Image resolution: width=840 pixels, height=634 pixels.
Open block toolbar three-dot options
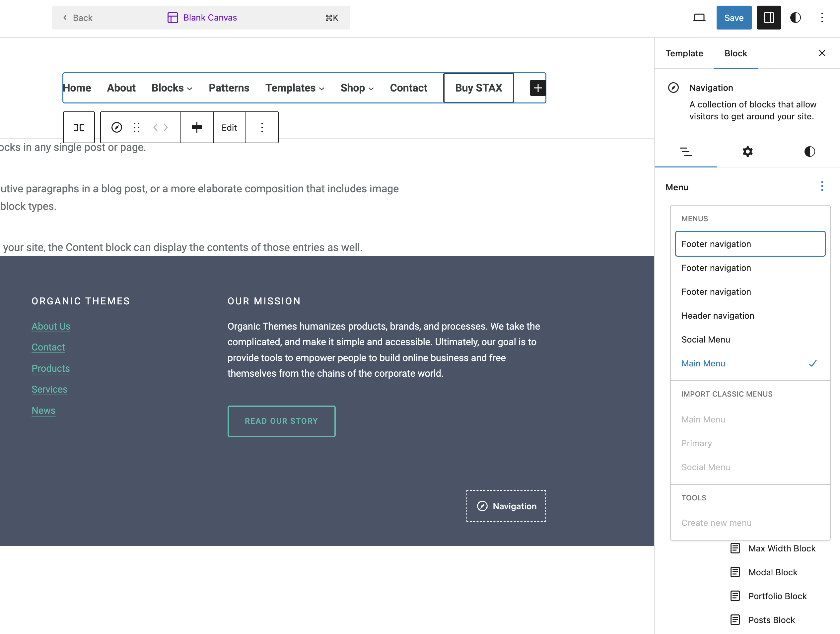click(262, 127)
